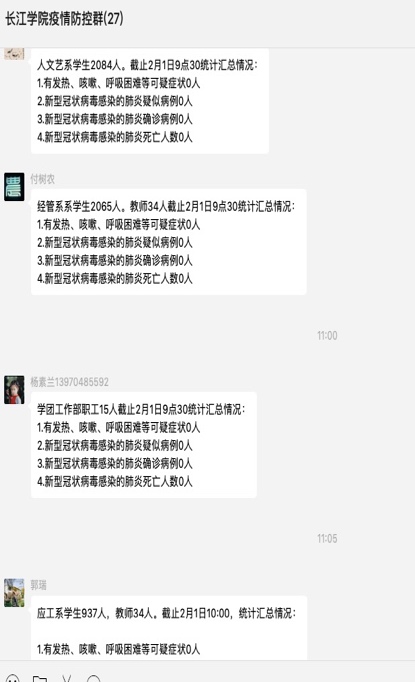
Task: Click the 死亡人数0人 line in 付树农's message
Action: [115, 278]
